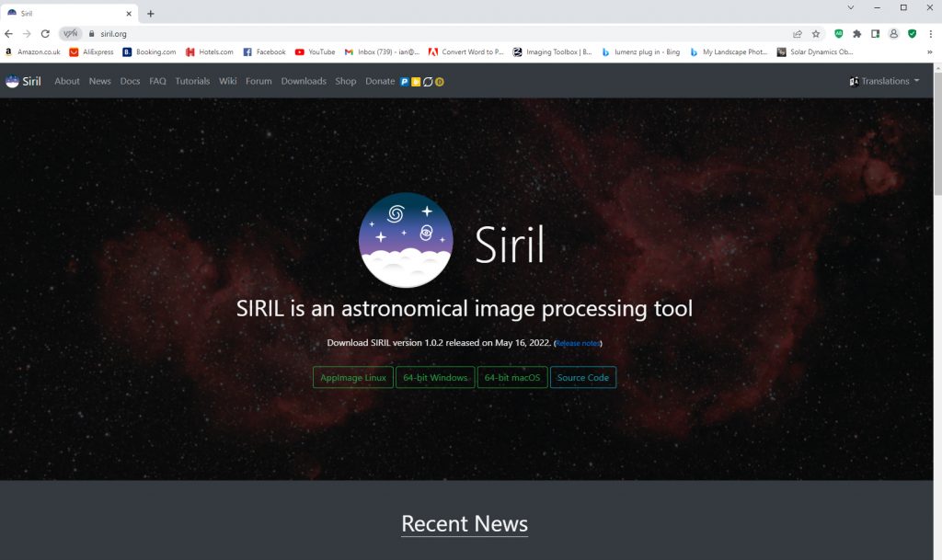Click the Recent News heading
Viewport: 942px width, 560px height.
point(465,523)
